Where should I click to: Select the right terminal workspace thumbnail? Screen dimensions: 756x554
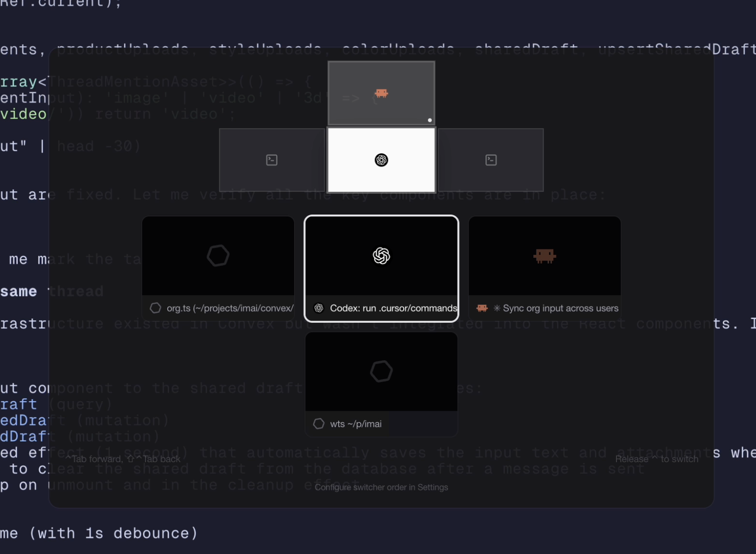coord(491,160)
